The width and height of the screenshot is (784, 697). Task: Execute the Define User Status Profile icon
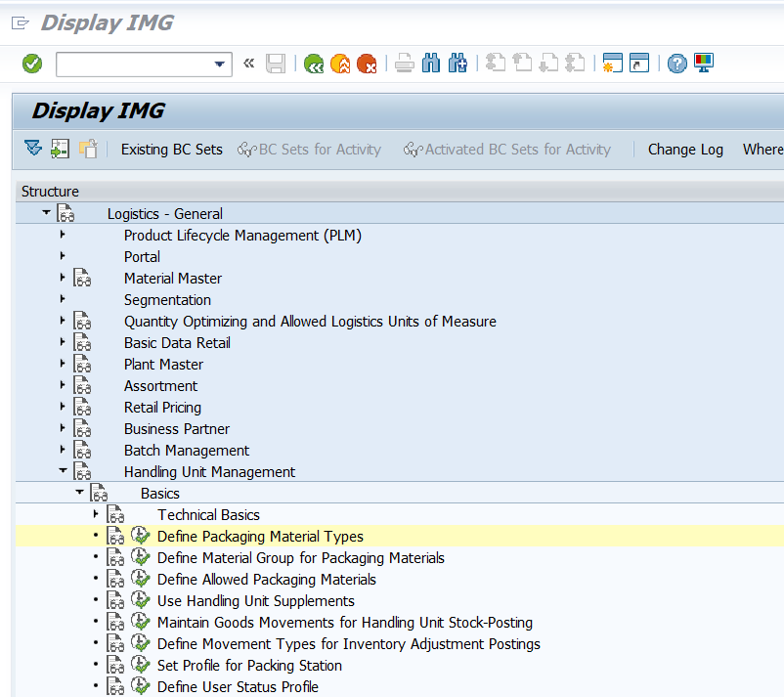pyautogui.click(x=141, y=686)
